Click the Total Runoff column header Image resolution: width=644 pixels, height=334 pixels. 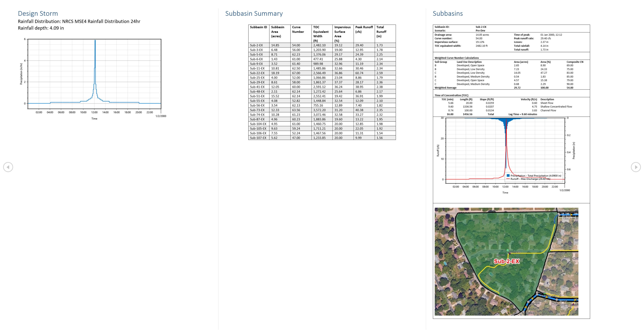(381, 32)
